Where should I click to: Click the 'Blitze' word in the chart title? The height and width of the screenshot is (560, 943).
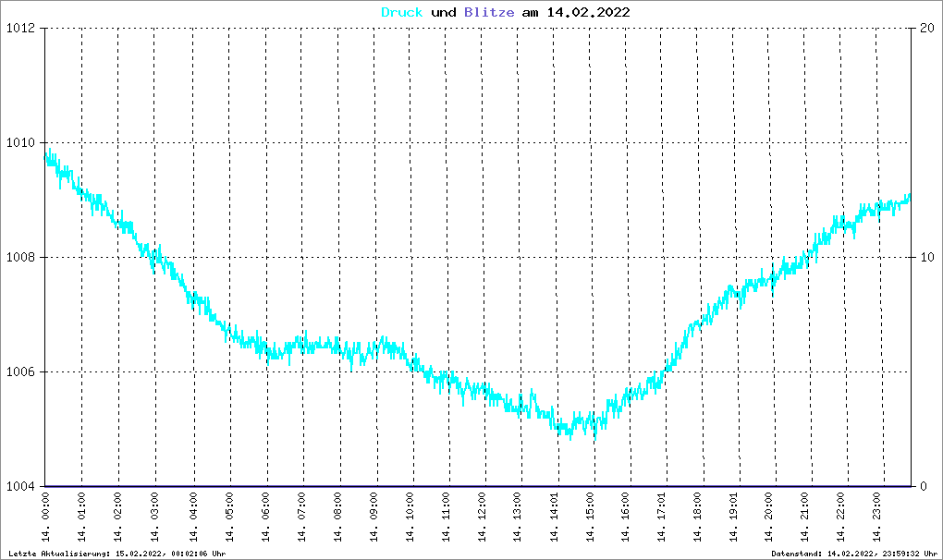click(489, 13)
